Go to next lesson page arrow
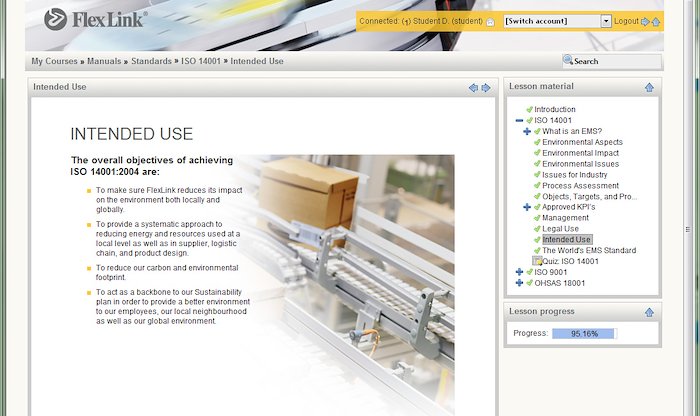700x416 pixels. [486, 88]
